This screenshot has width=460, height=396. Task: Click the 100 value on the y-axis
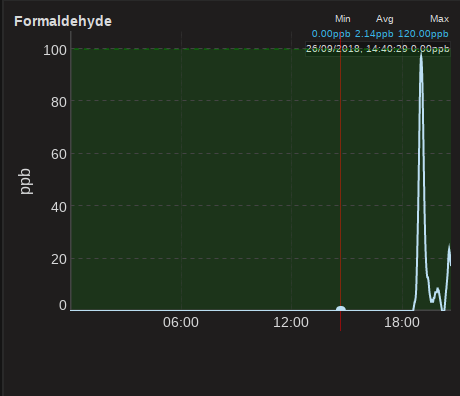(x=55, y=50)
